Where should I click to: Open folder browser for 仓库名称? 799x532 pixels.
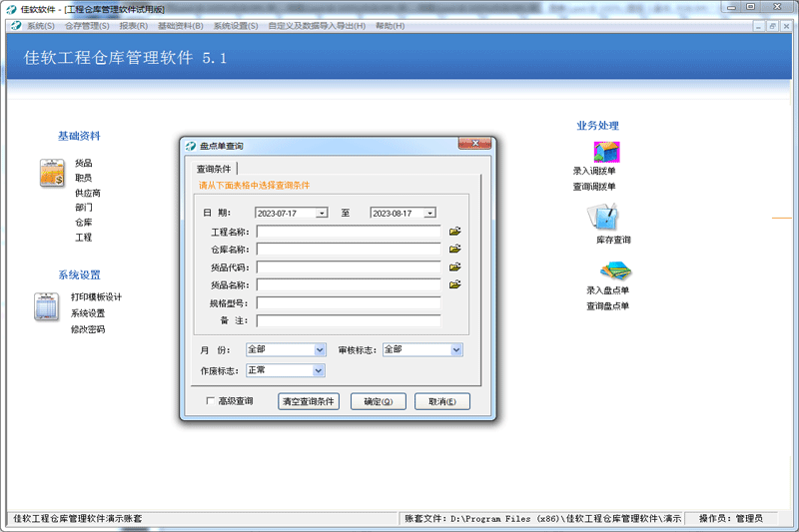[x=455, y=249]
